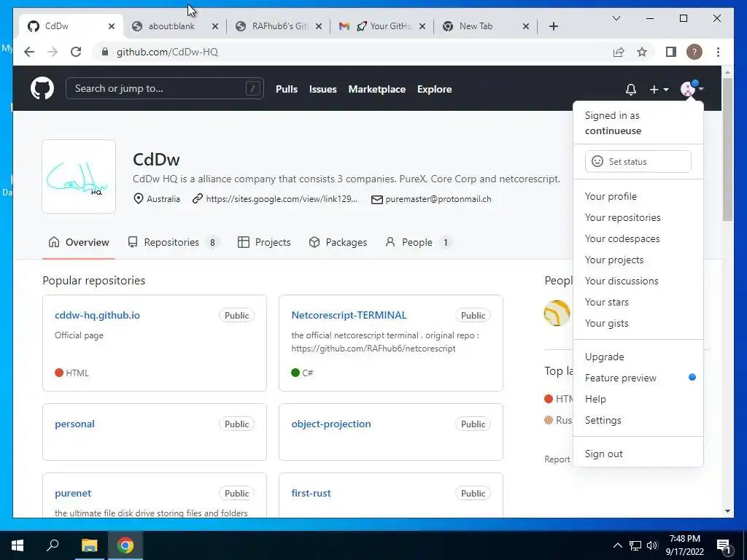This screenshot has width=747, height=560.
Task: Open Issues in GitHub header
Action: pos(322,89)
